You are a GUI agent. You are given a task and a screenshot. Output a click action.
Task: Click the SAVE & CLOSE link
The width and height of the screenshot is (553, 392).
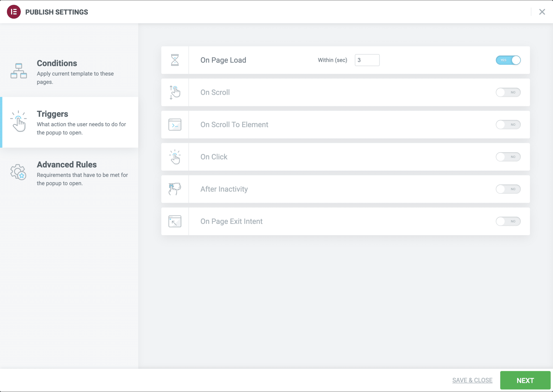tap(472, 380)
